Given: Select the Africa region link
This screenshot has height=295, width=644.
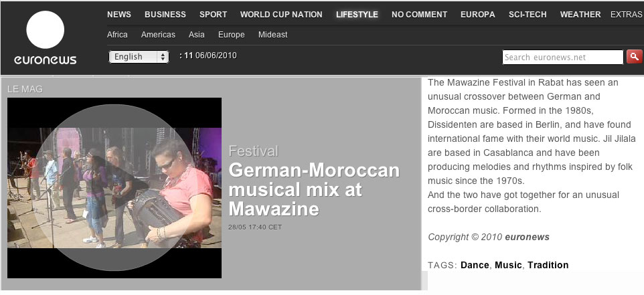Looking at the screenshot, I should pos(117,35).
